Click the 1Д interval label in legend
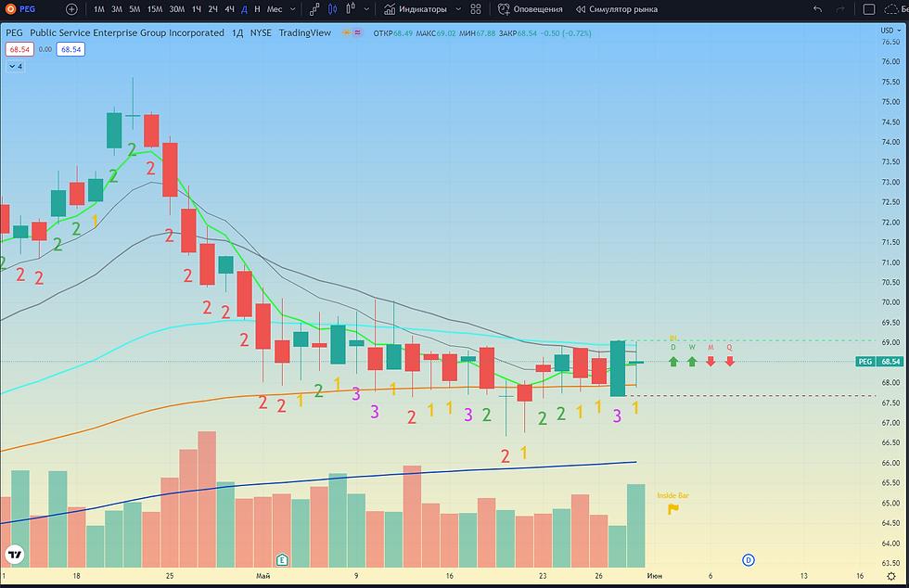 click(x=237, y=32)
